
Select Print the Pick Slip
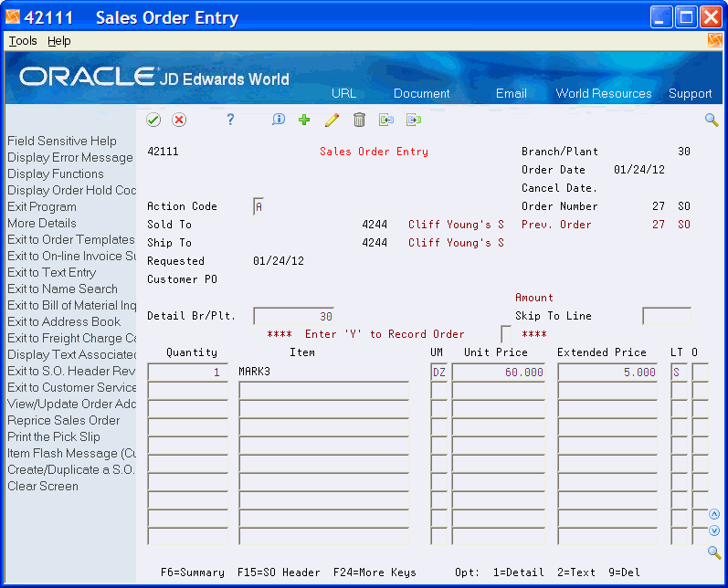pos(53,436)
